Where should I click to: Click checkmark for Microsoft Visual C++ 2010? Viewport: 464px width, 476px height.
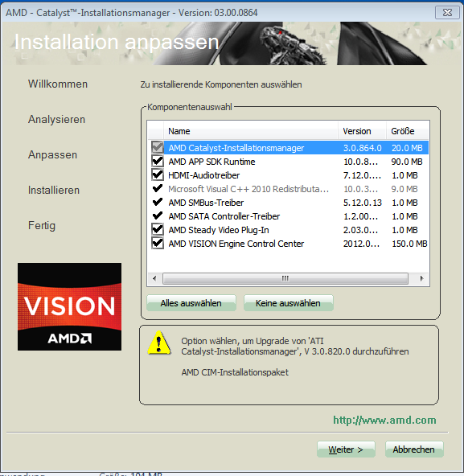pyautogui.click(x=158, y=189)
